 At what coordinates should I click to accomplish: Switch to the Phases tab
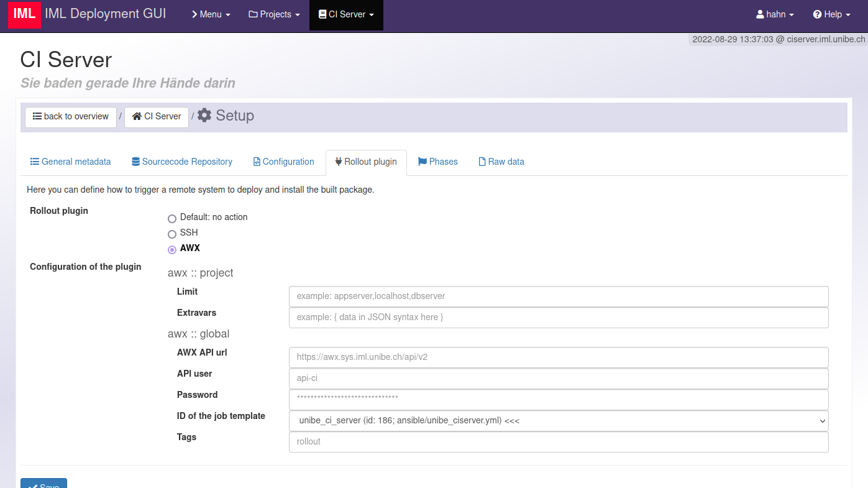(438, 162)
